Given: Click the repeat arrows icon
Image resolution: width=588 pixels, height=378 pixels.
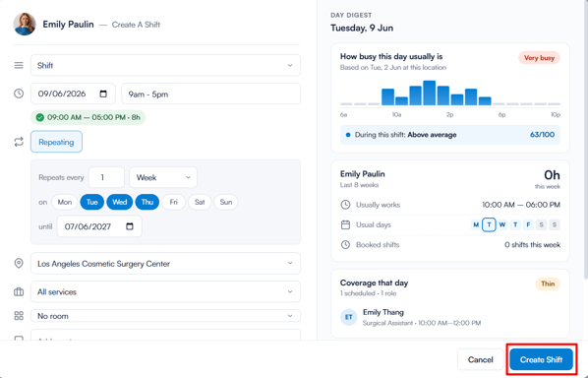Looking at the screenshot, I should tap(19, 142).
